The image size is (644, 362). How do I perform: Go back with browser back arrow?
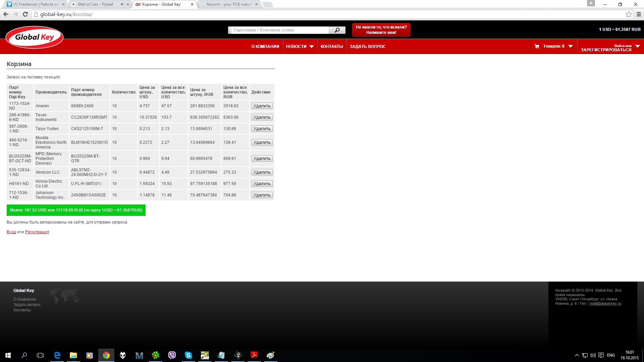pos(6,14)
